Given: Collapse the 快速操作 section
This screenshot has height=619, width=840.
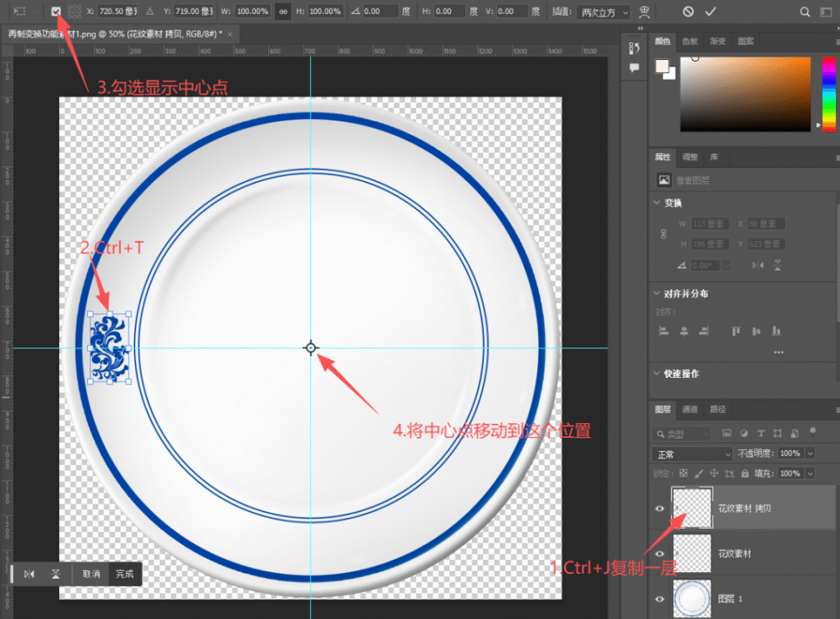Looking at the screenshot, I should 657,373.
